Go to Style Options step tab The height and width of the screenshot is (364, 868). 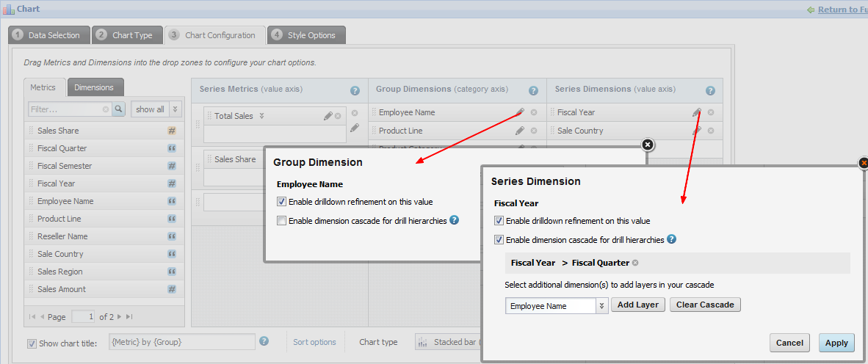(x=306, y=35)
